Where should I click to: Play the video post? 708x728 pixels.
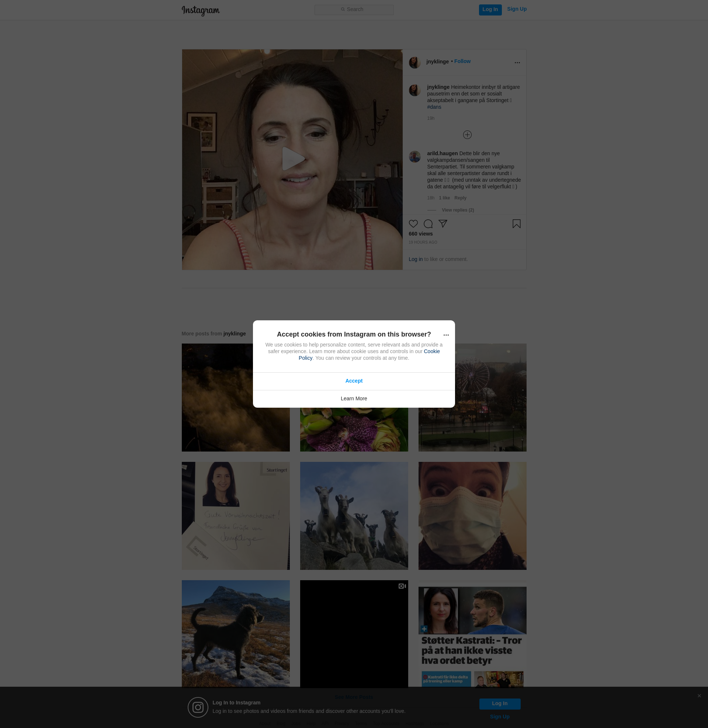292,159
